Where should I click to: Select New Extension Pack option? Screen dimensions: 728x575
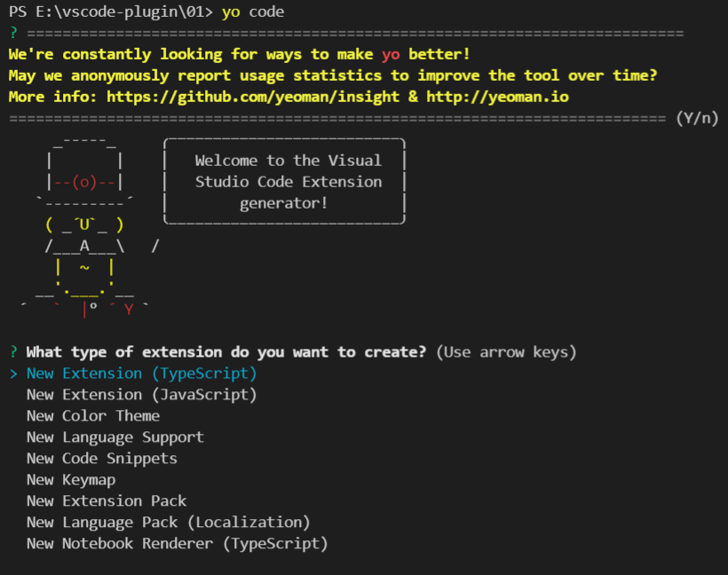coord(107,501)
